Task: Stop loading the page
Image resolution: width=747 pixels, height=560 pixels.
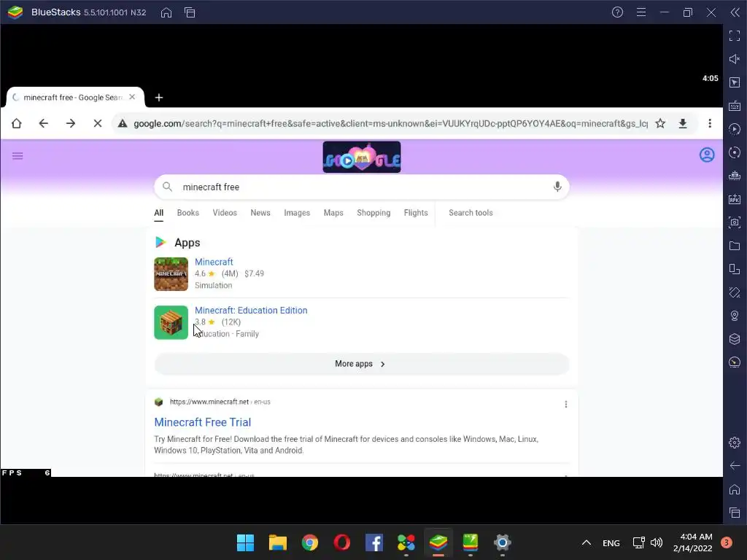Action: [98, 123]
